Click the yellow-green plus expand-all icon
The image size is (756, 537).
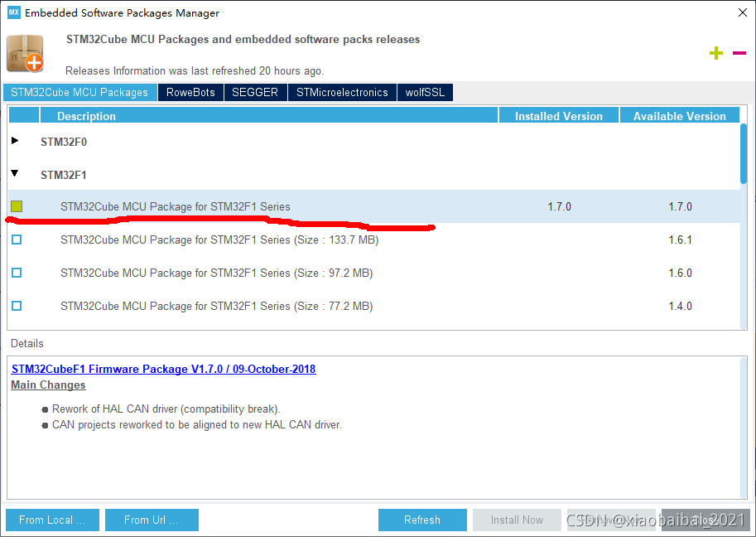716,53
